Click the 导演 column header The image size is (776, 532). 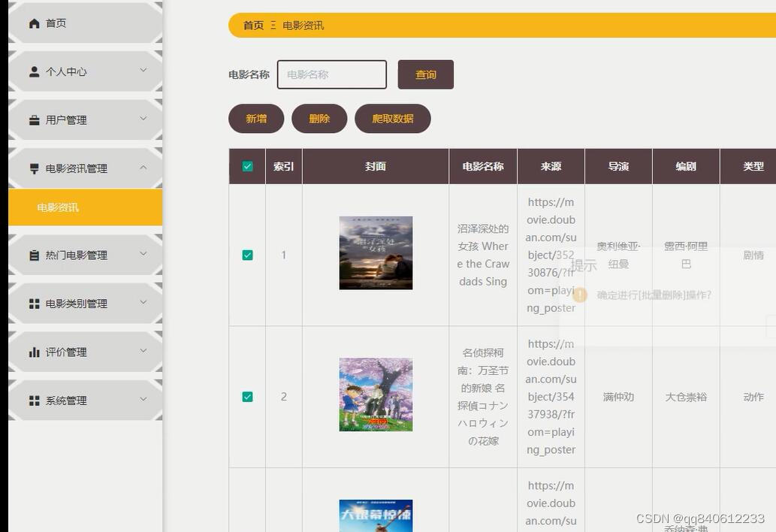(619, 166)
